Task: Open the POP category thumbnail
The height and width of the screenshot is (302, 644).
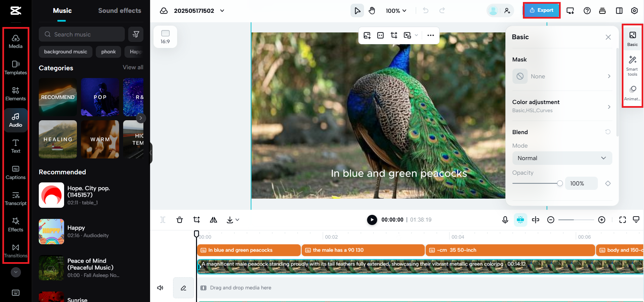Action: [100, 97]
